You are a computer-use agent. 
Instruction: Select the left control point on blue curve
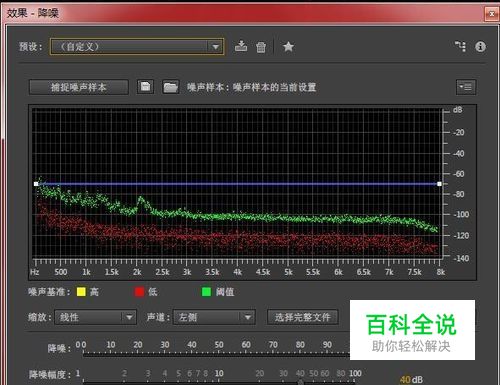pos(36,184)
